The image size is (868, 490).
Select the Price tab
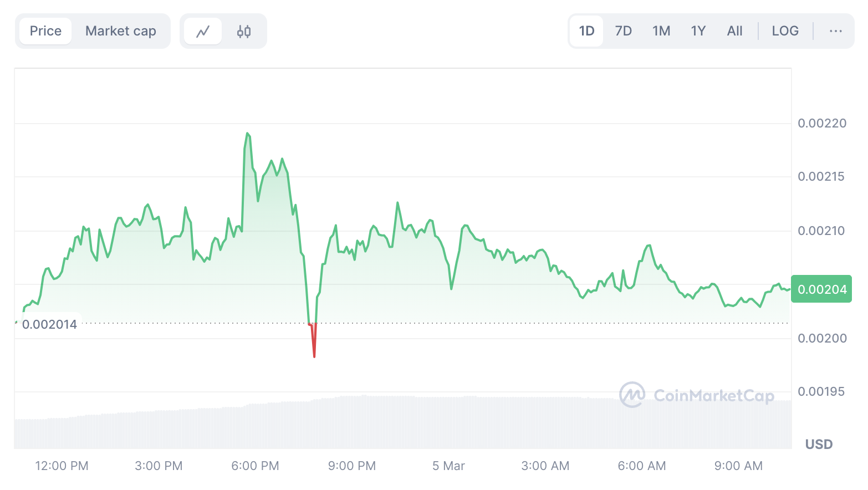(45, 31)
